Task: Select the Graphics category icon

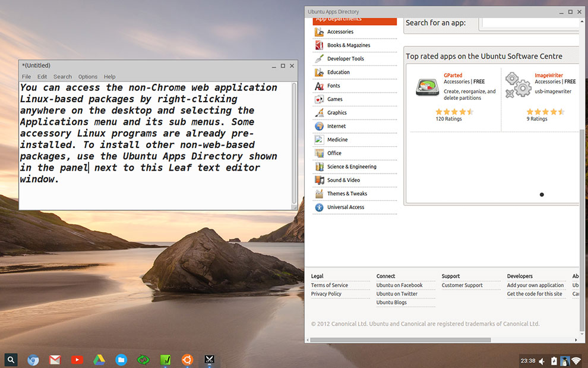Action: [319, 112]
